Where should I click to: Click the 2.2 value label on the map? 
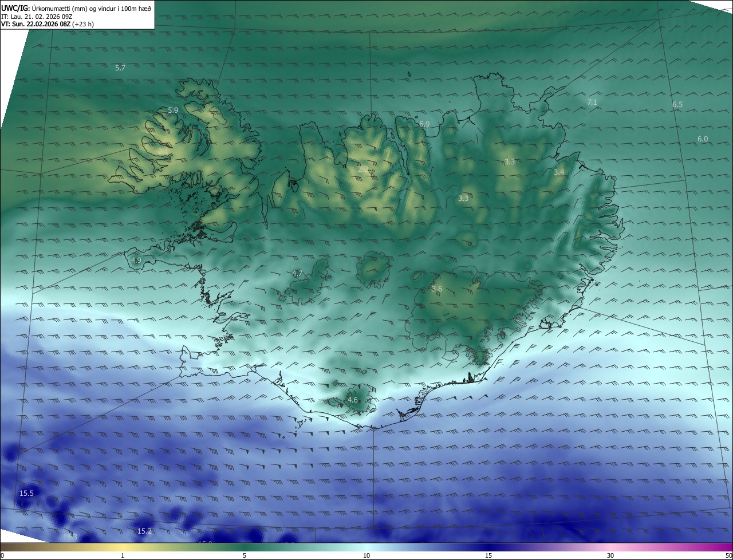pyautogui.click(x=363, y=169)
